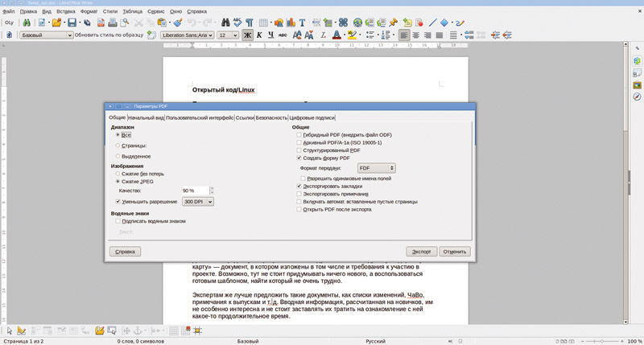The image size is (644, 345).
Task: Click the 'Отменить' button
Action: pyautogui.click(x=455, y=252)
